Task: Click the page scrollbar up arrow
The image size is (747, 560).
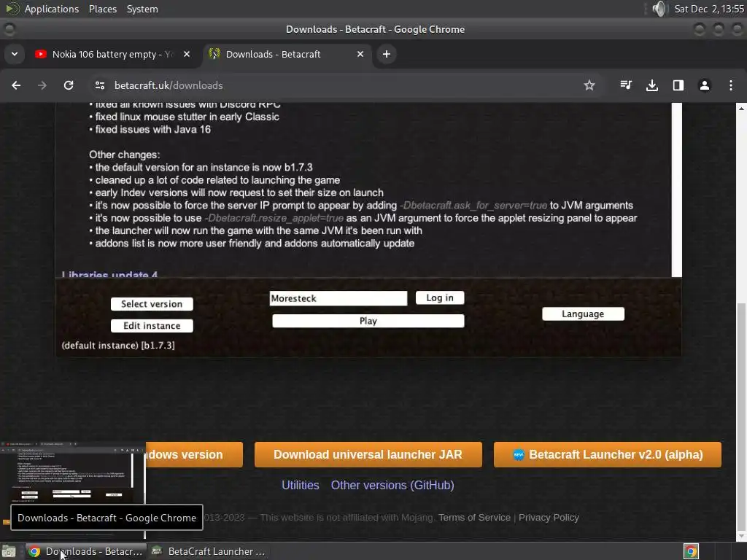Action: coord(741,109)
